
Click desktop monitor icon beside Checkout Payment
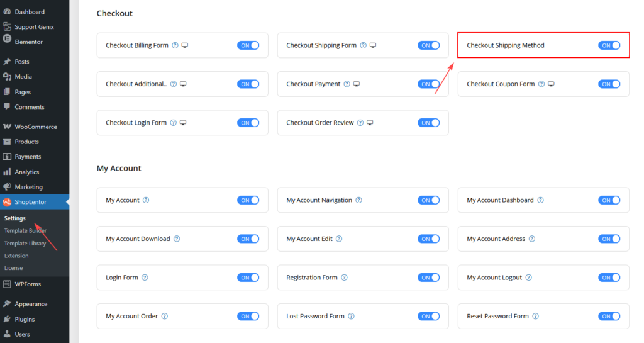click(x=356, y=84)
